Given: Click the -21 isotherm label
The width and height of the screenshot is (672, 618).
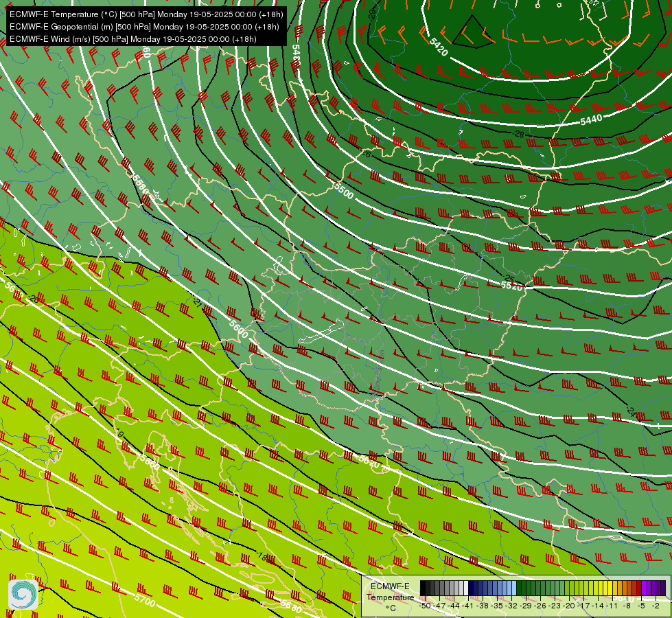Looking at the screenshot, I should (197, 302).
